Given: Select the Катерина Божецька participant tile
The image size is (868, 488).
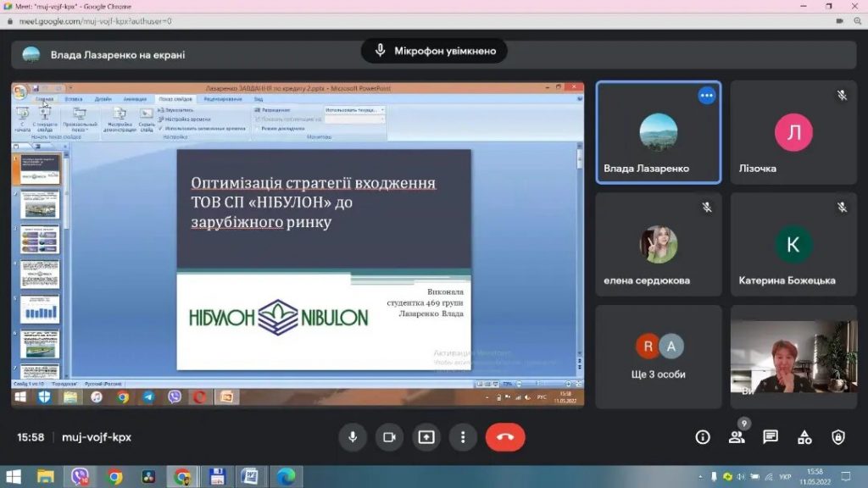Looking at the screenshot, I should pos(793,245).
